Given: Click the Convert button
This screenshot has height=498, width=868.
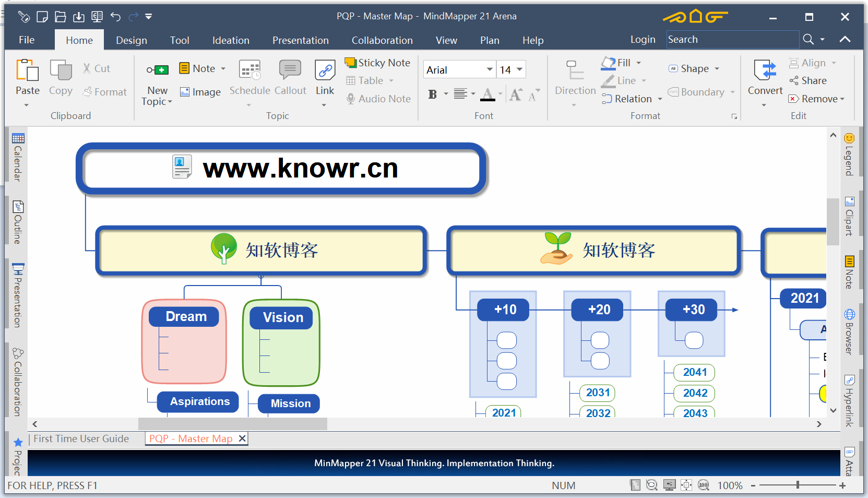Looking at the screenshot, I should click(x=765, y=78).
